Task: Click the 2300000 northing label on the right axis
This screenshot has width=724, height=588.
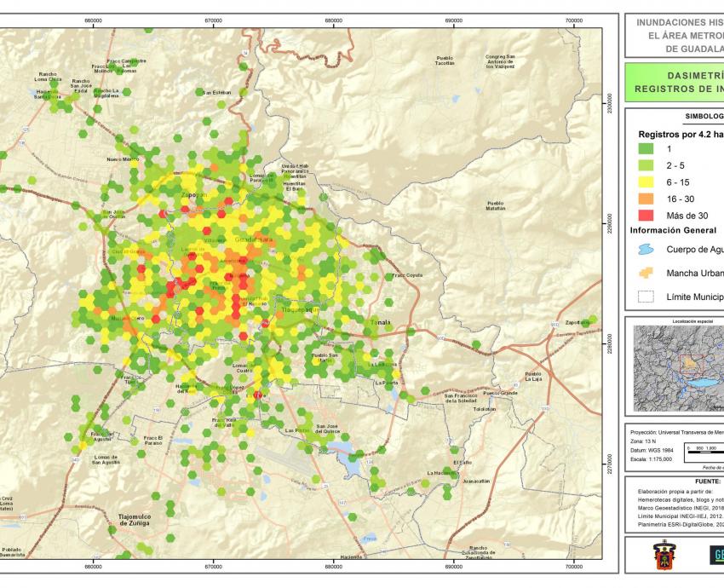Action: (611, 104)
